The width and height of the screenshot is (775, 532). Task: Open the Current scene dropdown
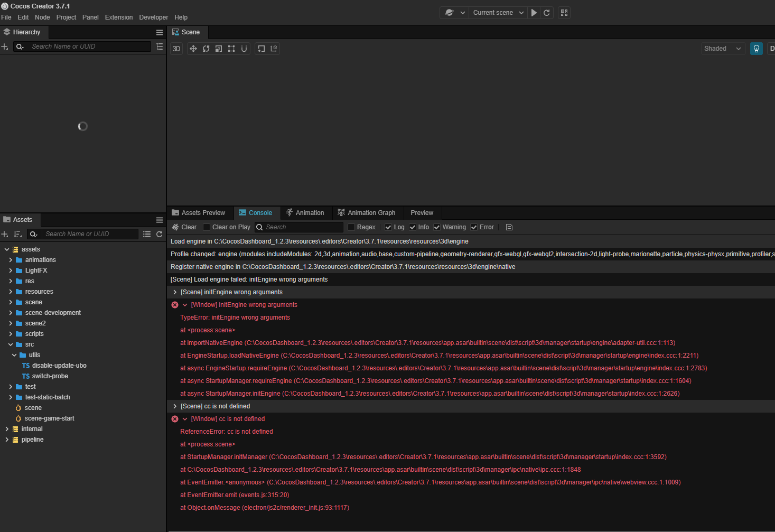point(498,13)
